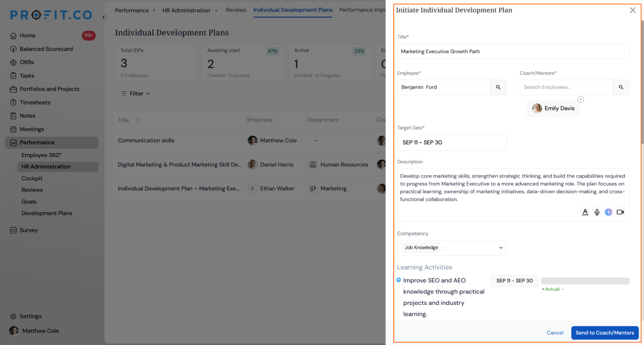Image resolution: width=644 pixels, height=345 pixels.
Task: Select the Individual Development Plans tab
Action: click(x=293, y=10)
